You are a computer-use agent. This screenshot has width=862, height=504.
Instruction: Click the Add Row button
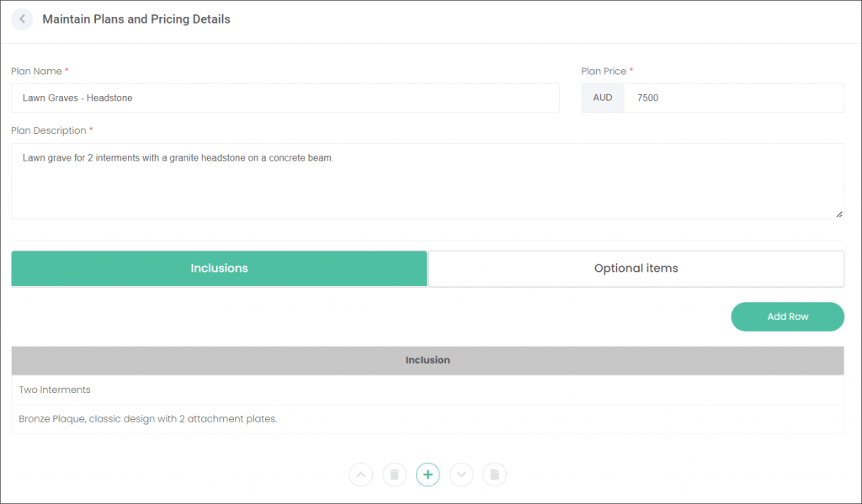tap(787, 316)
